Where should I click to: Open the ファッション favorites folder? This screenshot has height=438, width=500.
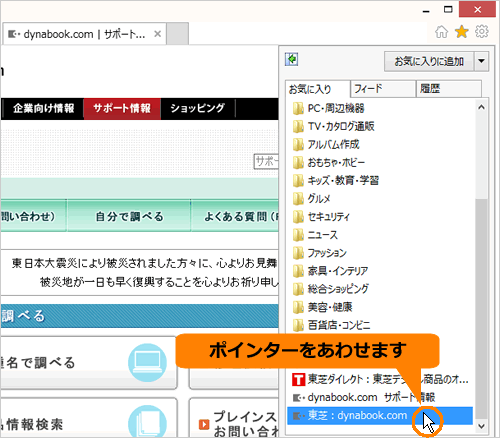(x=320, y=253)
